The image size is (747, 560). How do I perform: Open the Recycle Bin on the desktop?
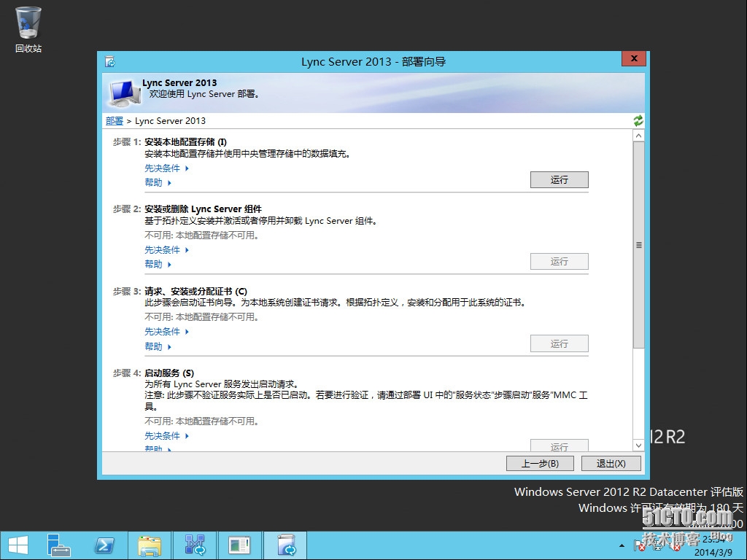click(28, 28)
